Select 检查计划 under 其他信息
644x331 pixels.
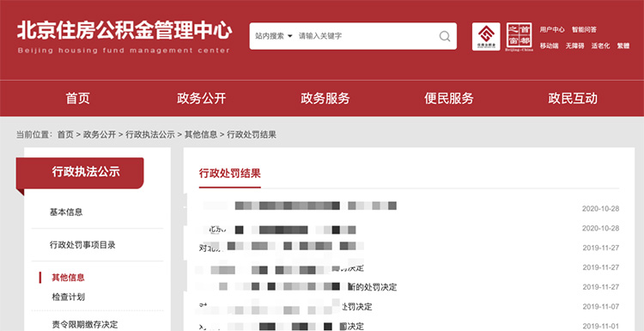coord(68,297)
